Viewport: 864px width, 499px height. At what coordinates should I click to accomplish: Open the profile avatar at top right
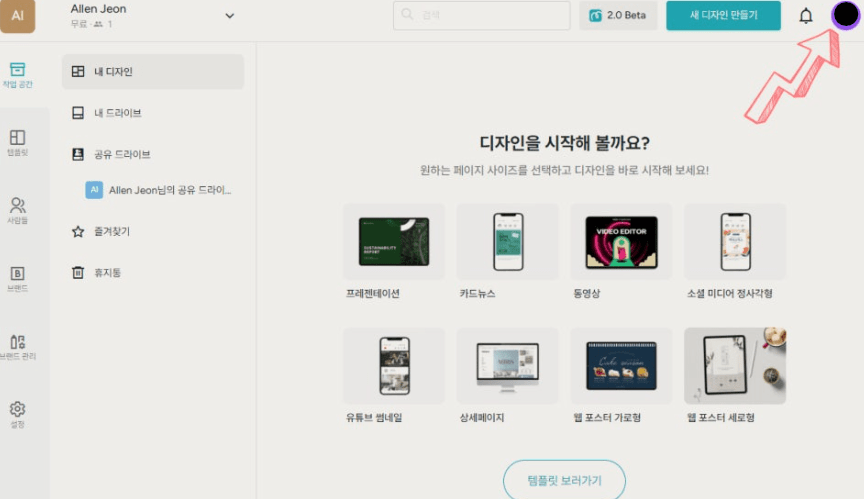pos(846,15)
